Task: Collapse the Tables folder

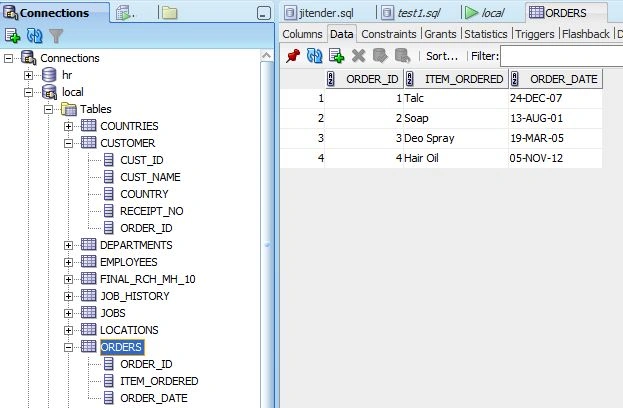Action: (x=48, y=109)
